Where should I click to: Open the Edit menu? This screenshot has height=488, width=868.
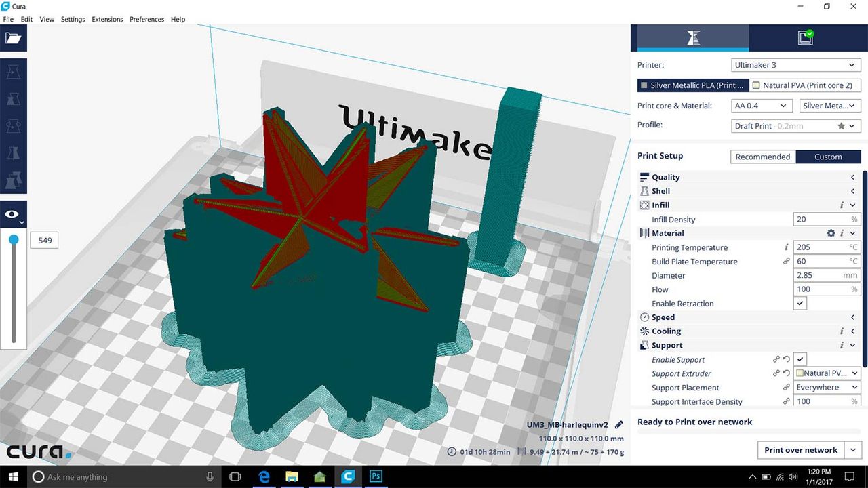tap(26, 19)
